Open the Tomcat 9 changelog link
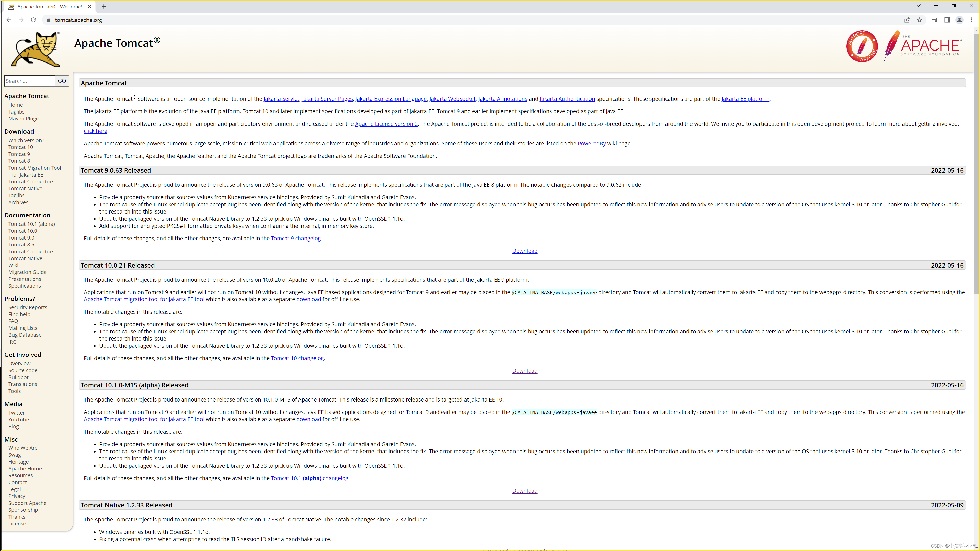 (x=296, y=238)
